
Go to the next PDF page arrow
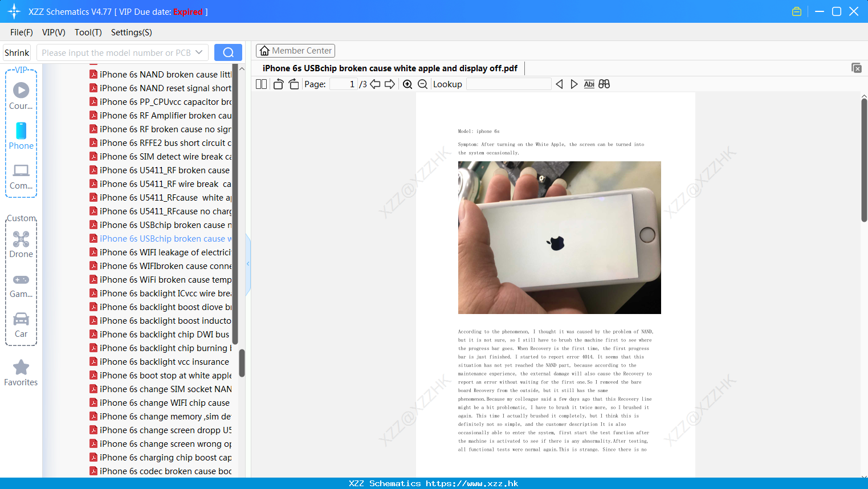click(x=390, y=84)
